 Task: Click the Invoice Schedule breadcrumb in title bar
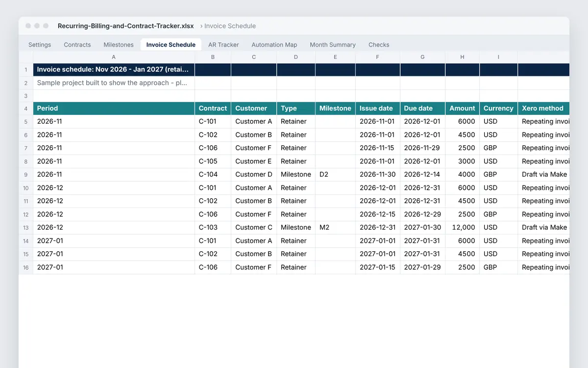[x=230, y=26]
